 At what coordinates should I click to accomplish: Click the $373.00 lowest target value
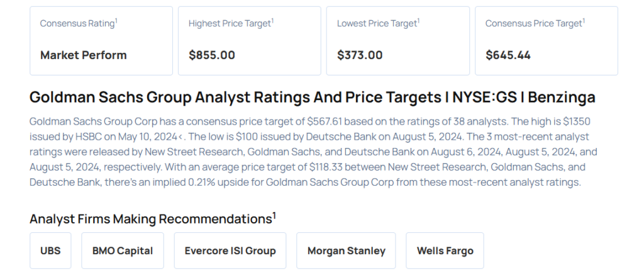click(x=360, y=55)
